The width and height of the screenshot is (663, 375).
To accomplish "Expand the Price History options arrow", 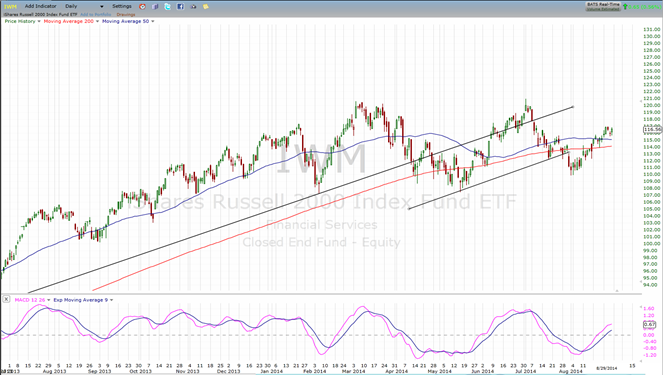I will click(39, 21).
